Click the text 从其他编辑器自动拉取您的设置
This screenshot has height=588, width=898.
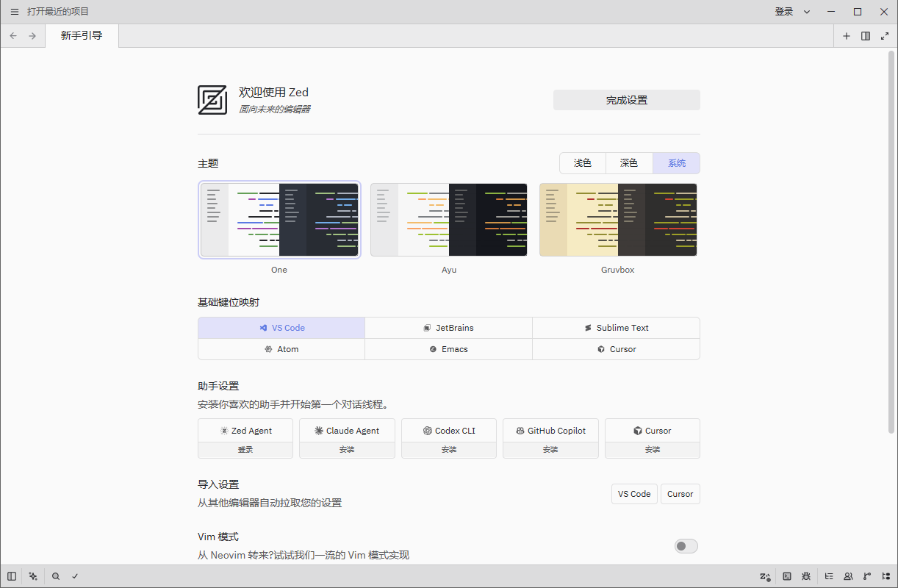click(270, 503)
